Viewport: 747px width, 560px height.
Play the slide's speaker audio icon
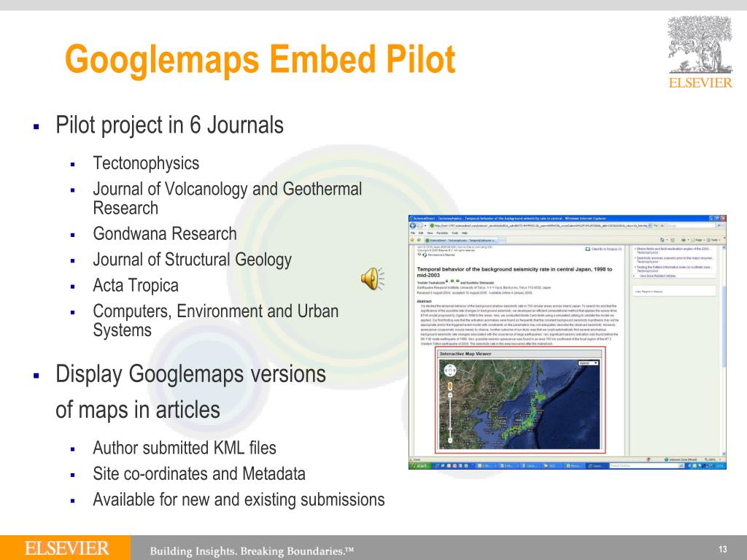coord(372,279)
